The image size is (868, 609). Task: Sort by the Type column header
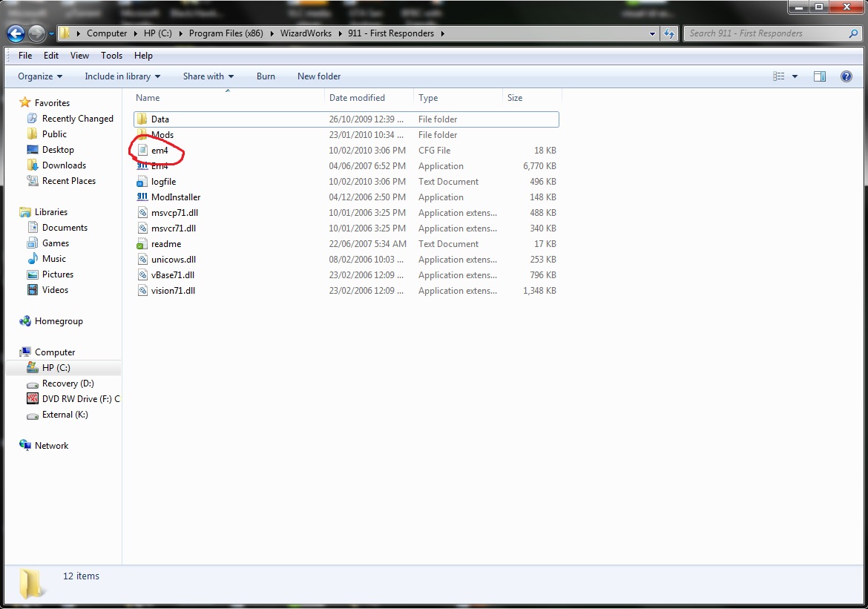(x=458, y=97)
